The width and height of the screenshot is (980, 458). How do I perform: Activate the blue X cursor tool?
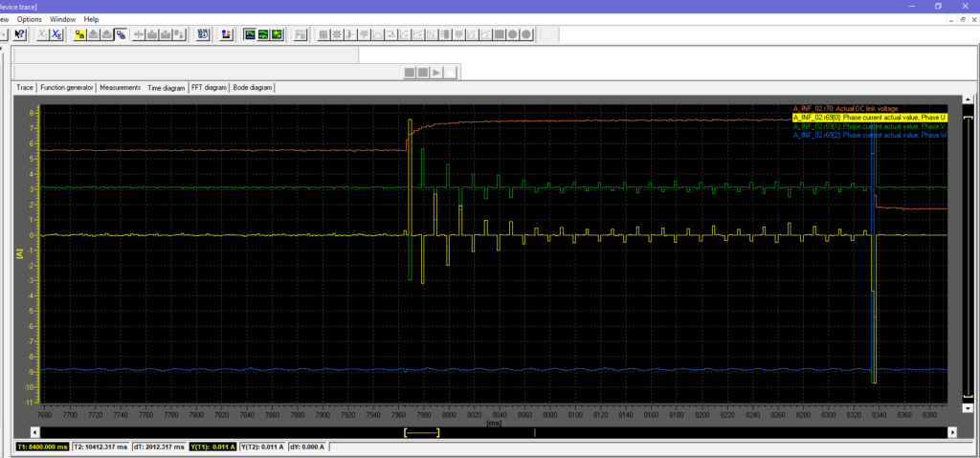[57, 34]
